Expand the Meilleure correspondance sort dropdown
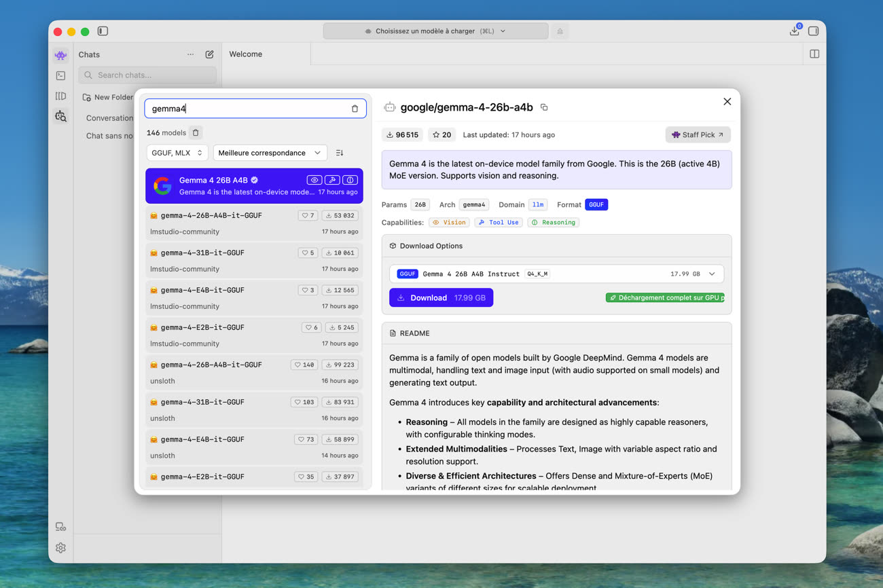This screenshot has height=588, width=883. point(270,153)
